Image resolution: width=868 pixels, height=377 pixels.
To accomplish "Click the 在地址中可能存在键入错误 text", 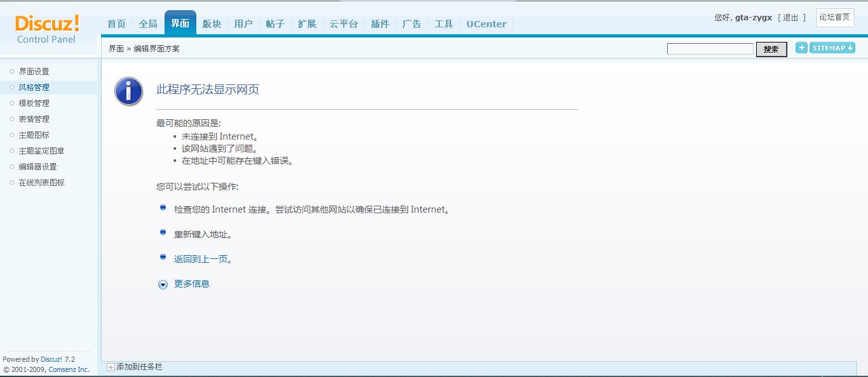I will click(238, 161).
